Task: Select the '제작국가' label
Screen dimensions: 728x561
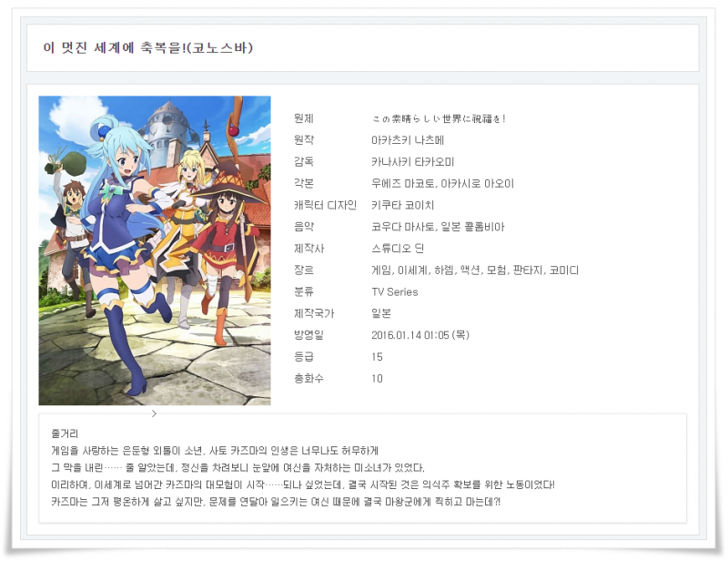Action: point(314,313)
